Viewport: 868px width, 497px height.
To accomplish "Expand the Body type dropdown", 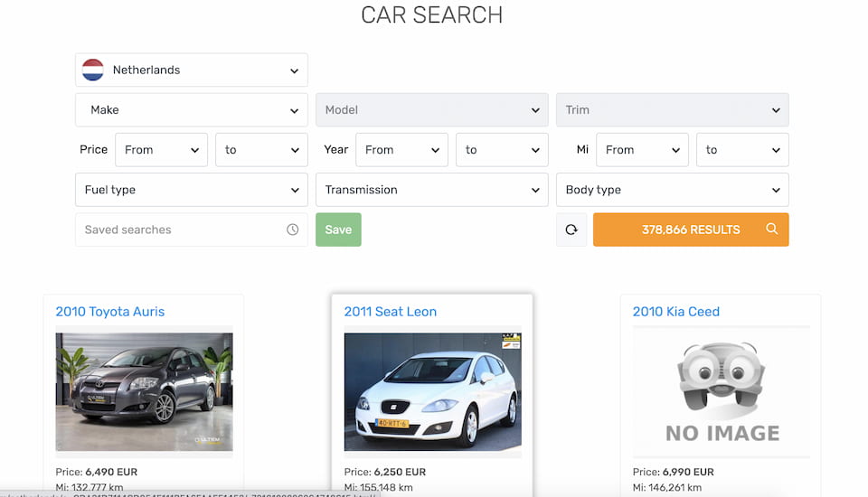I will click(672, 190).
